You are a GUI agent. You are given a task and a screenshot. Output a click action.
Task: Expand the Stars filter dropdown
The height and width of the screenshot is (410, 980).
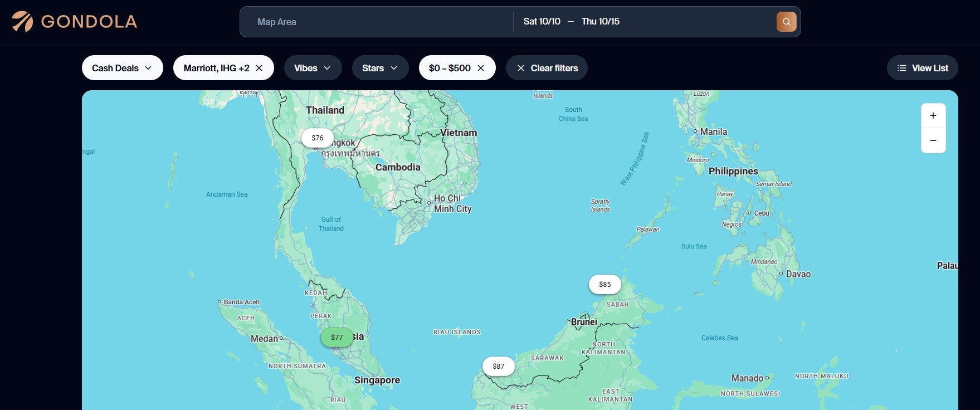[x=381, y=68]
